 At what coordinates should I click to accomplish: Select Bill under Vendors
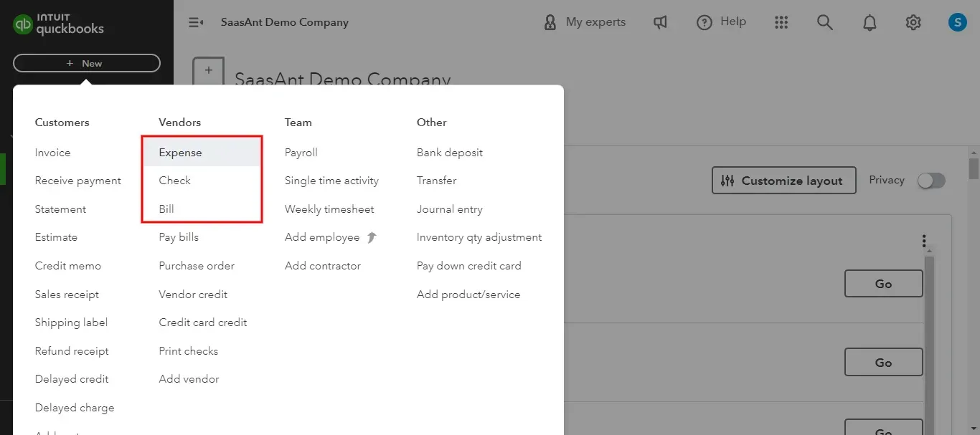pyautogui.click(x=166, y=209)
